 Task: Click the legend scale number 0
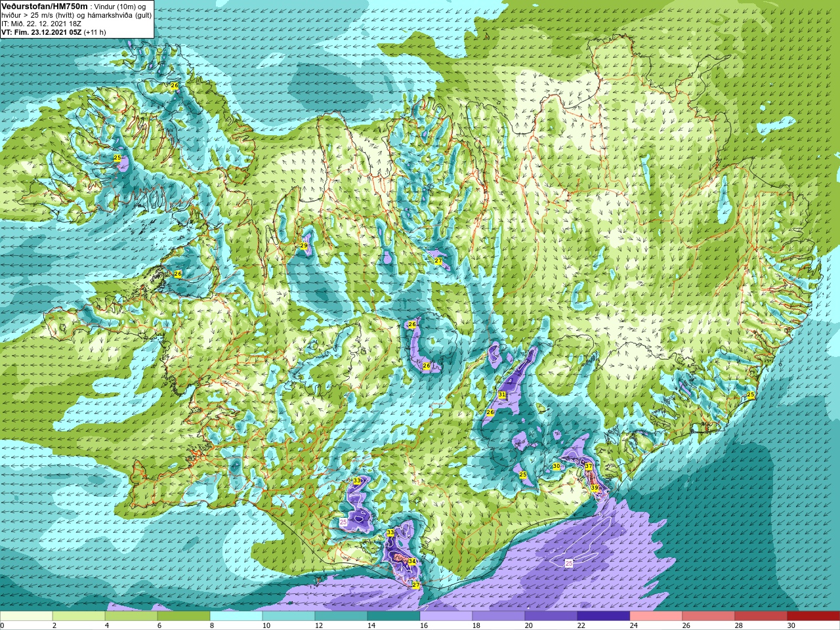[2, 625]
